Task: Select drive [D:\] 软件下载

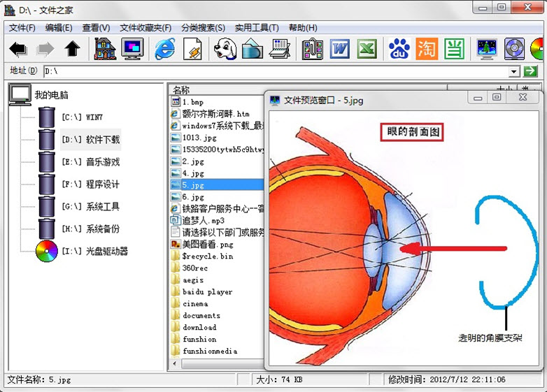Action: (91, 140)
